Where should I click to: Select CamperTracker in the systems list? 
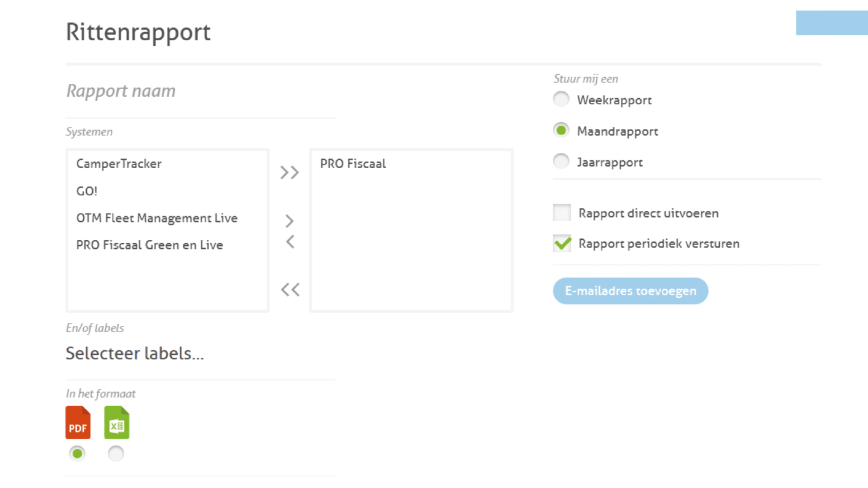point(119,164)
